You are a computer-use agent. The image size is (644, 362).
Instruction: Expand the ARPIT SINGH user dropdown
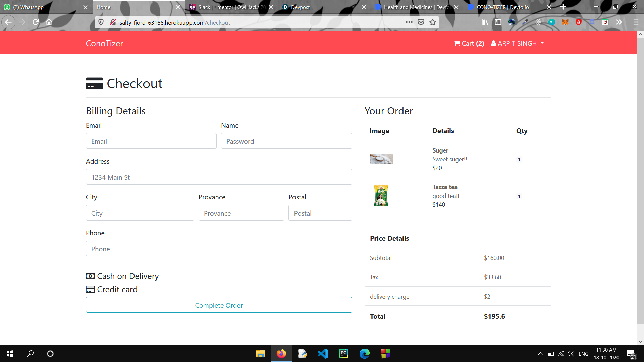click(518, 43)
